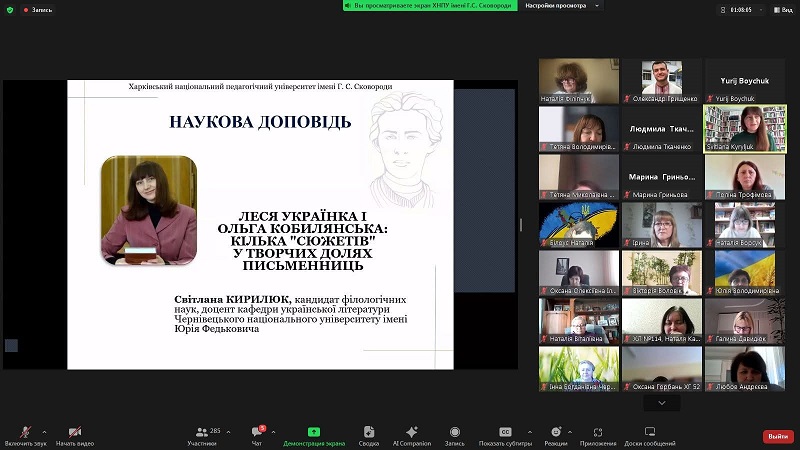The image size is (800, 450).
Task: Select Наталія Віталіївна video tile
Action: pyautogui.click(x=579, y=320)
